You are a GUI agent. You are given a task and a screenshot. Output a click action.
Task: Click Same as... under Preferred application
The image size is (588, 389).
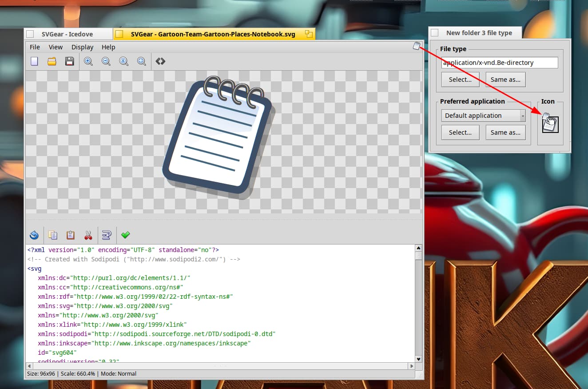(505, 132)
